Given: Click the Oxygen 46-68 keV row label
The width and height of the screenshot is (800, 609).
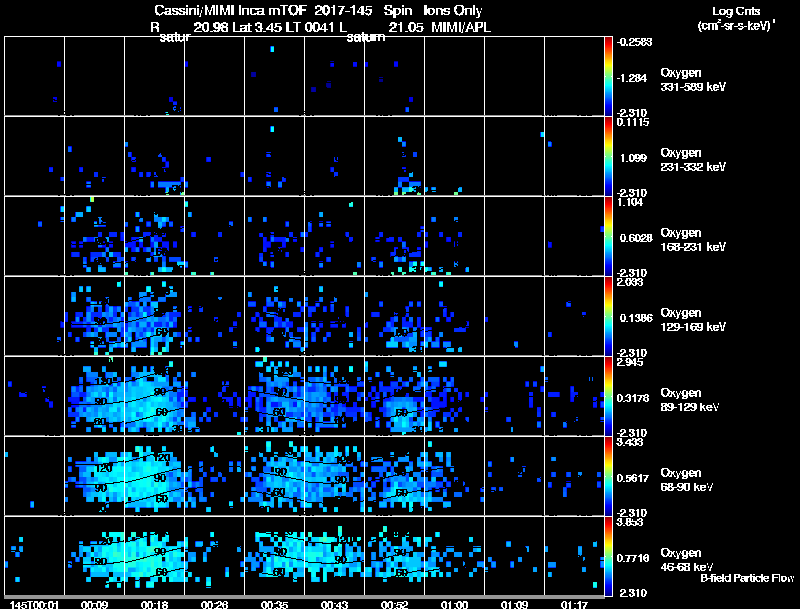Looking at the screenshot, I should coord(686,560).
